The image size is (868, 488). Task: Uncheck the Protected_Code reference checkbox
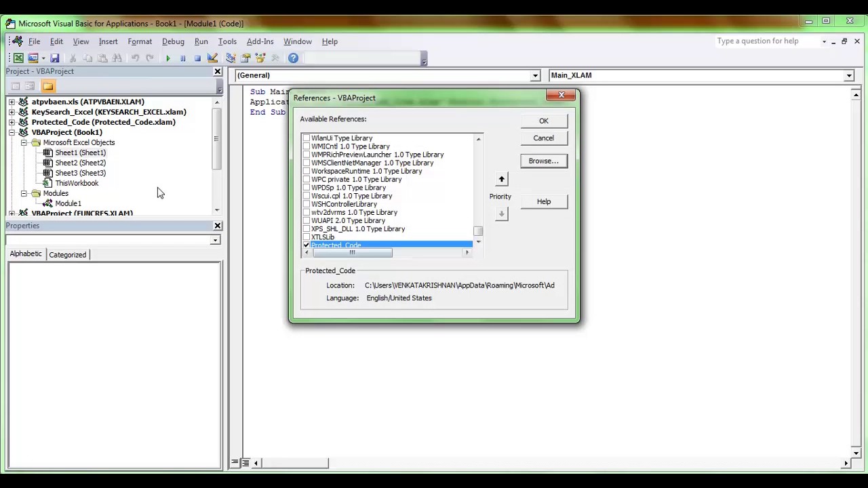(307, 245)
